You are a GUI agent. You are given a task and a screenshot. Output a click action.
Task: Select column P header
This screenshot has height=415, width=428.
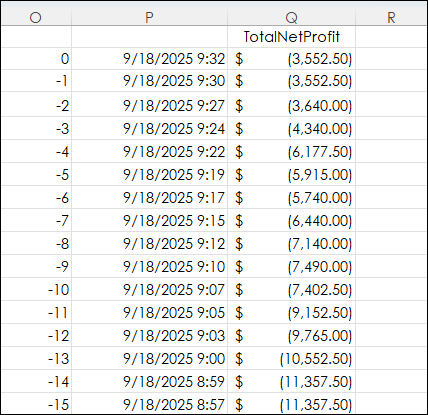tap(149, 17)
